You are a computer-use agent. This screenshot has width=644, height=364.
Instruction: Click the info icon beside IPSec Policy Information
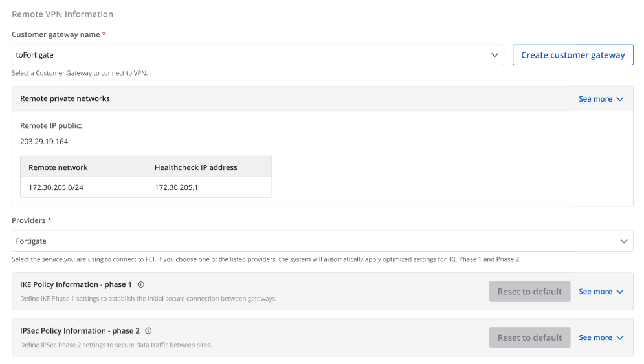pos(149,330)
